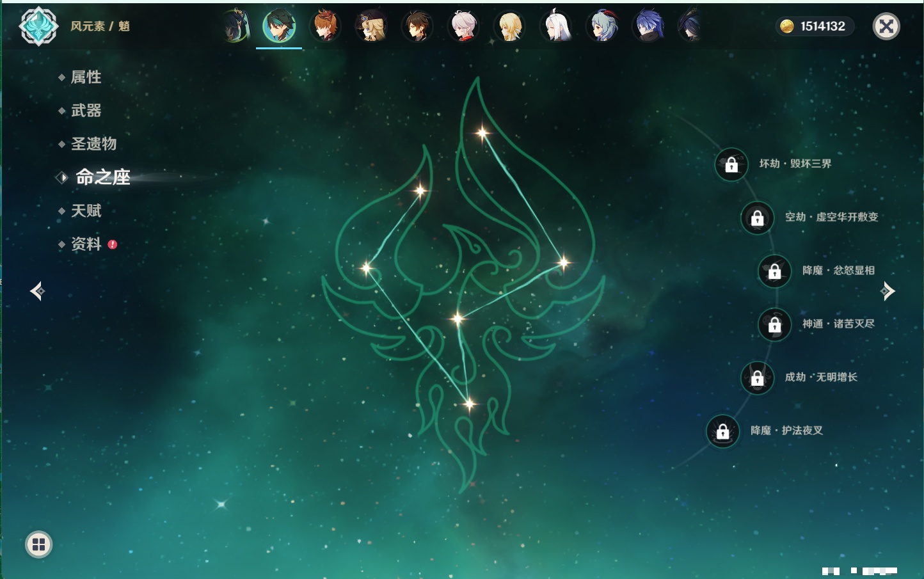
Task: Open 资料 profile with red alert
Action: 86,244
